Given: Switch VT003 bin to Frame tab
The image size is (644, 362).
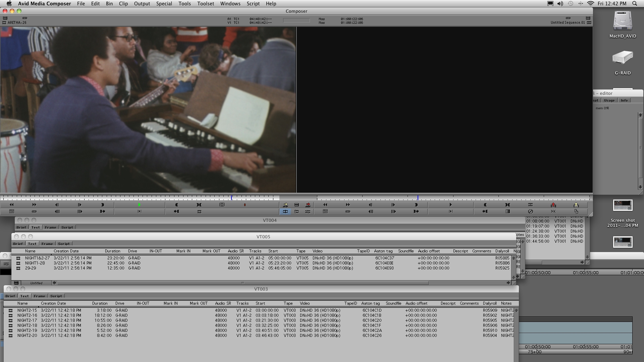Looking at the screenshot, I should pos(39,296).
